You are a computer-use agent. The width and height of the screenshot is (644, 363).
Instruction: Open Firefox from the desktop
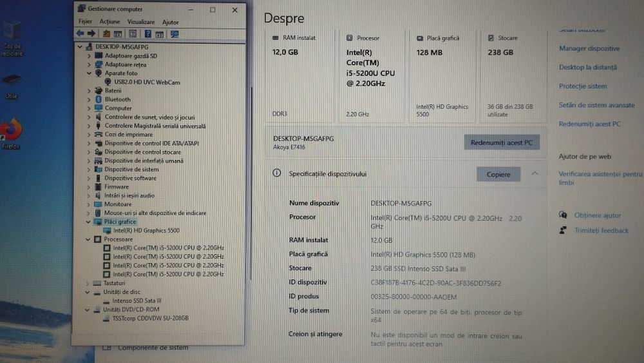pos(11,133)
